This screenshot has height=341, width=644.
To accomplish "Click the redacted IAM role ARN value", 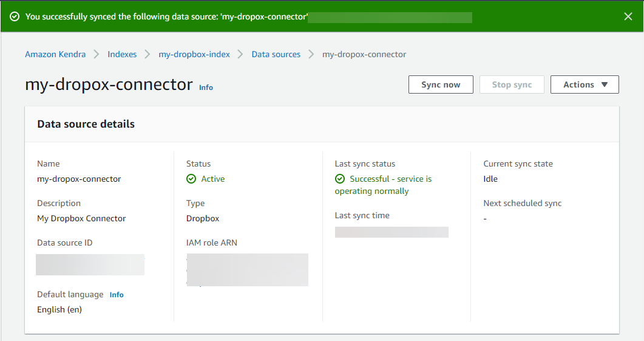I will pos(247,269).
